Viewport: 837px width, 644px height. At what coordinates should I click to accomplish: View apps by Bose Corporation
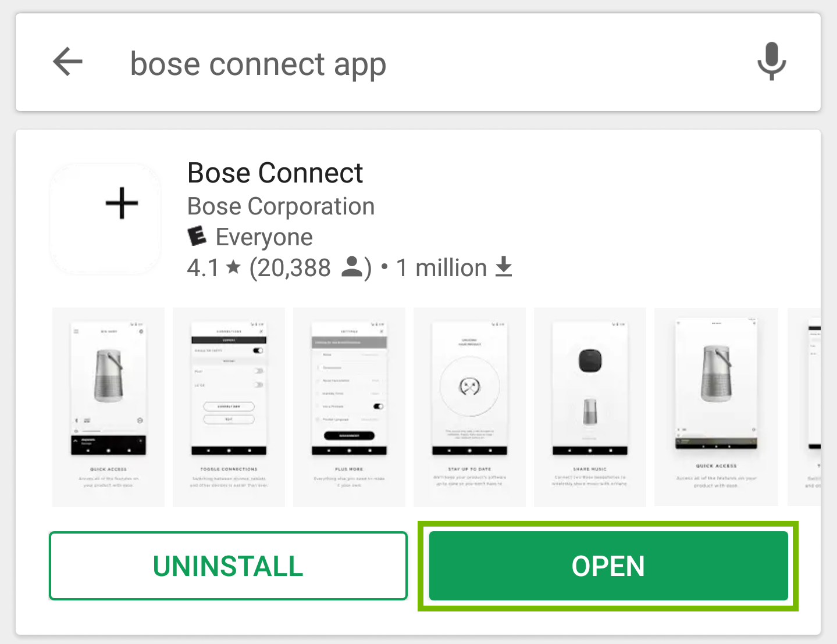280,206
